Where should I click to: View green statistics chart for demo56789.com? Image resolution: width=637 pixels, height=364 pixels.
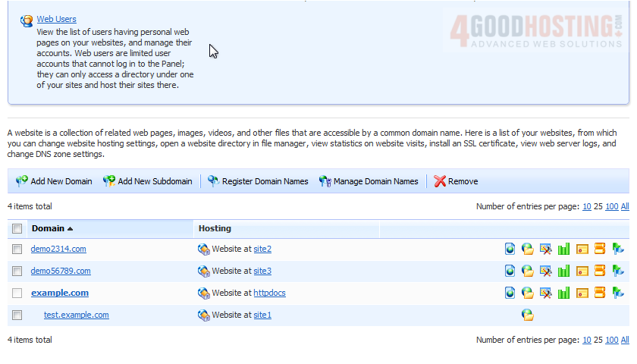[x=563, y=271]
